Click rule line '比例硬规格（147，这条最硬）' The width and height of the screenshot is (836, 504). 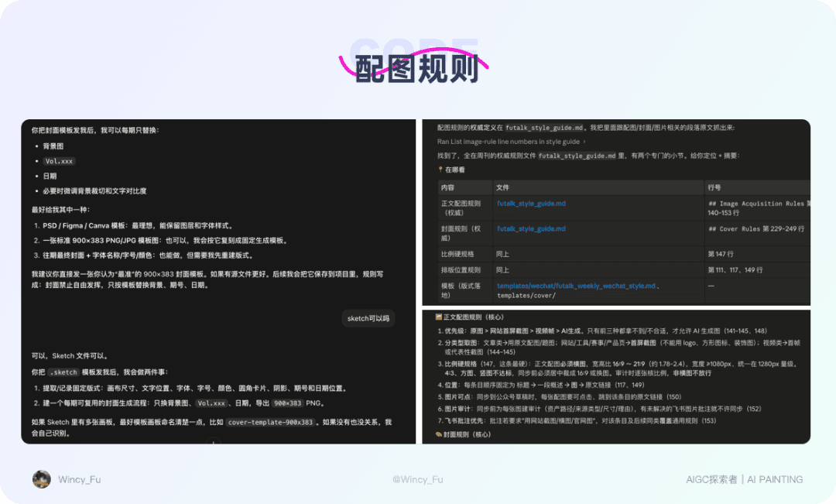coord(618,369)
